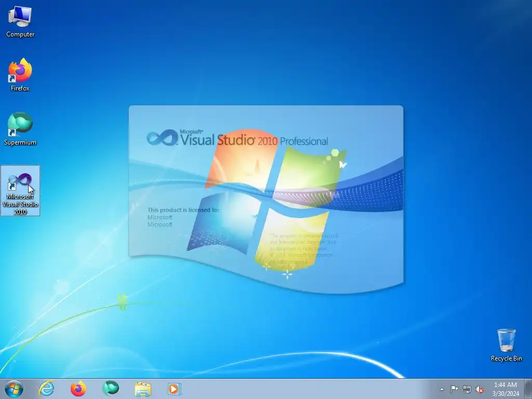
Task: Show hidden tray icons arrow
Action: coord(442,389)
